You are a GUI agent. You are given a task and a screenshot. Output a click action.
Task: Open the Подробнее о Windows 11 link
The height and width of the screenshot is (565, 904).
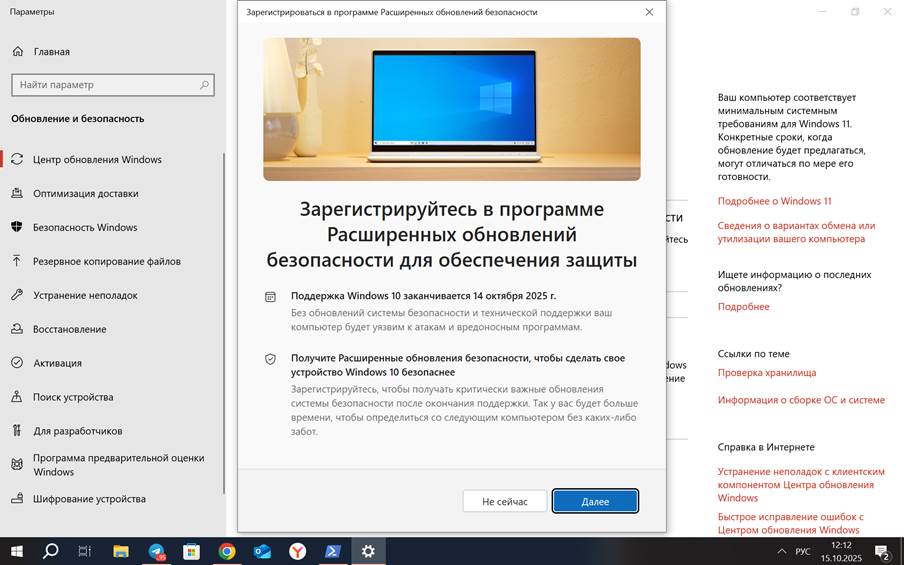tap(774, 201)
